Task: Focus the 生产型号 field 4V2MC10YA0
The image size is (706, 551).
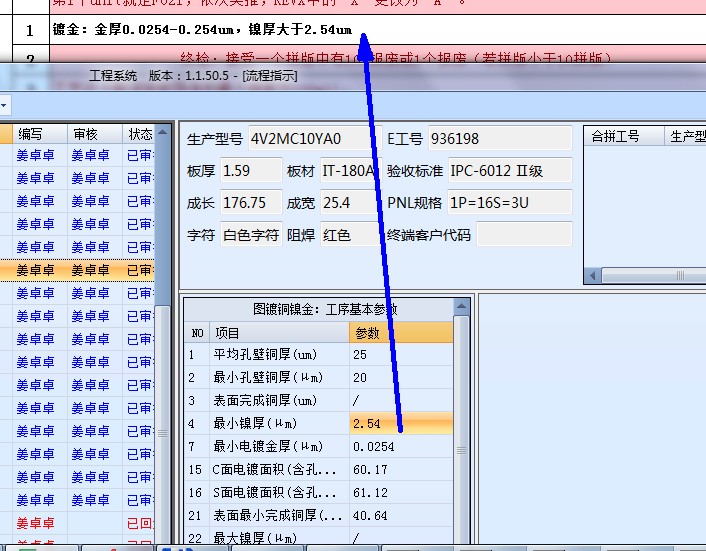Action: tap(315, 139)
